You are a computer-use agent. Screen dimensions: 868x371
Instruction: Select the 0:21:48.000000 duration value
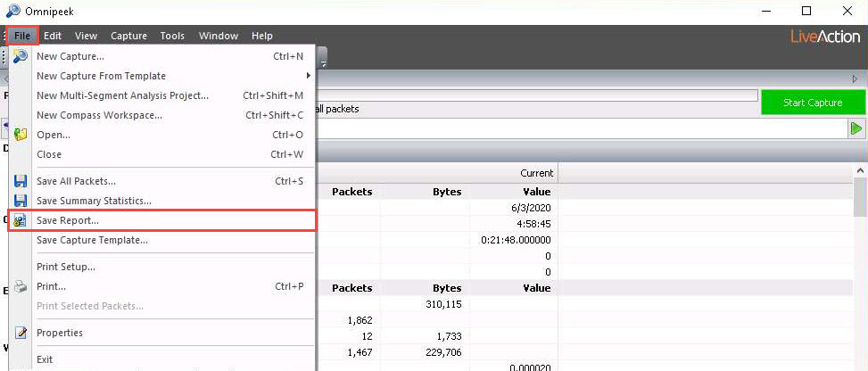pyautogui.click(x=517, y=240)
